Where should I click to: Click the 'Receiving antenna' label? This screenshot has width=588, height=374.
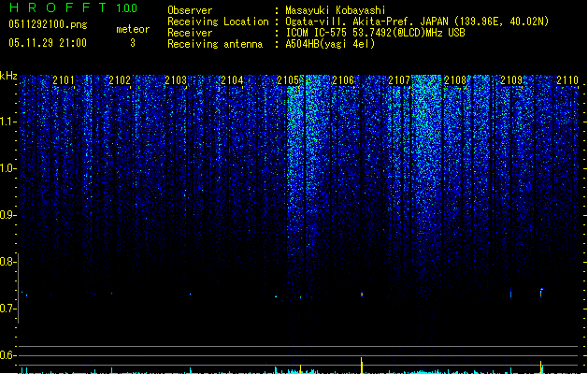[215, 44]
